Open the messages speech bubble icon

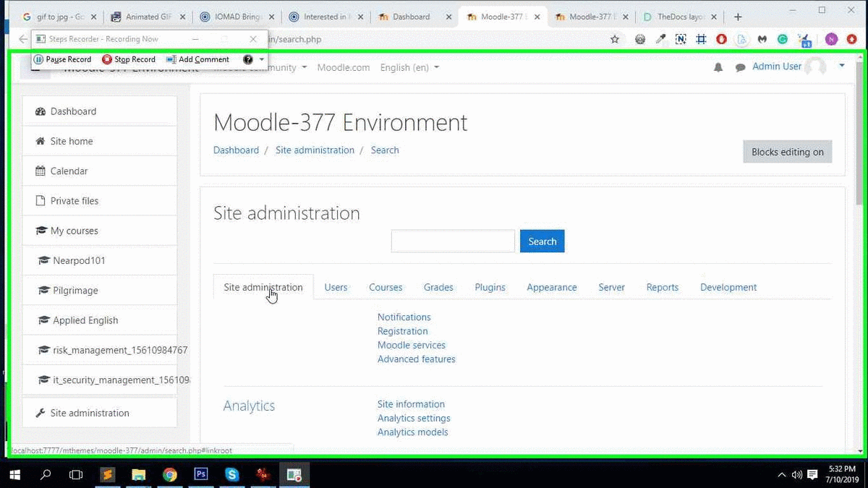pos(740,67)
